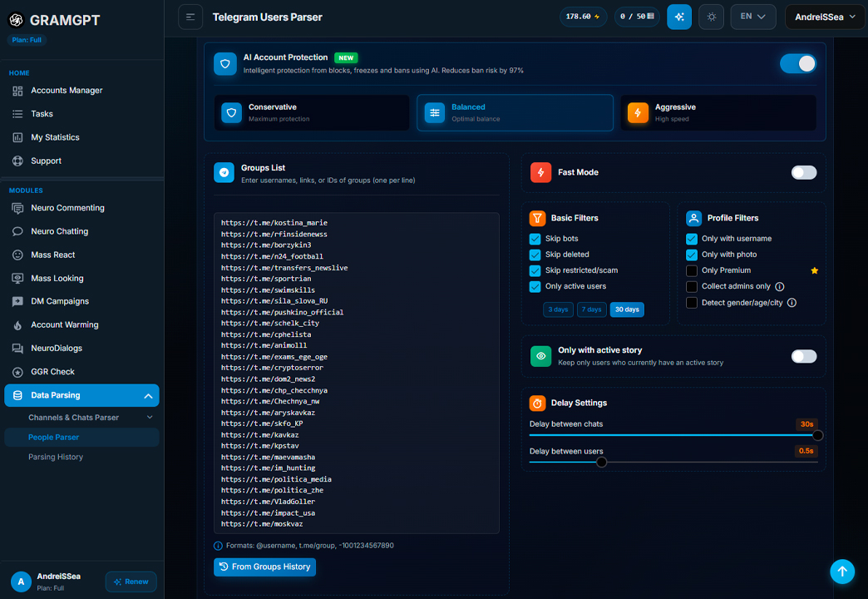Check the Only Premium checkbox

point(692,270)
